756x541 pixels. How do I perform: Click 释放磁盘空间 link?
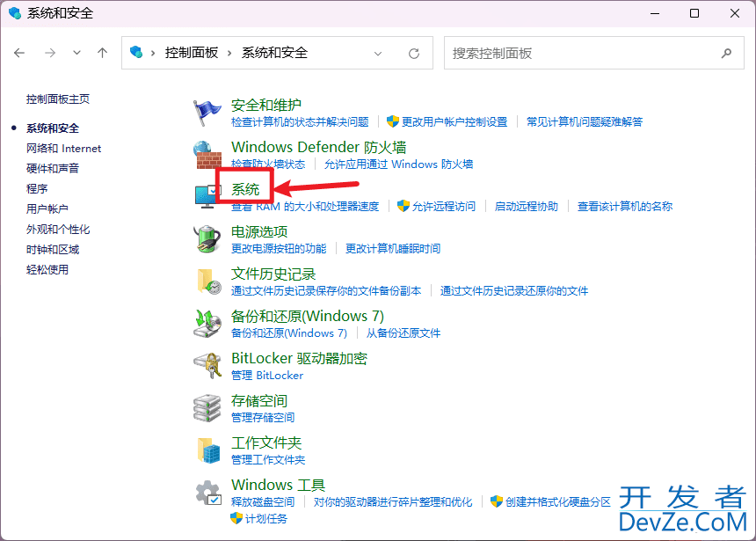pos(263,502)
